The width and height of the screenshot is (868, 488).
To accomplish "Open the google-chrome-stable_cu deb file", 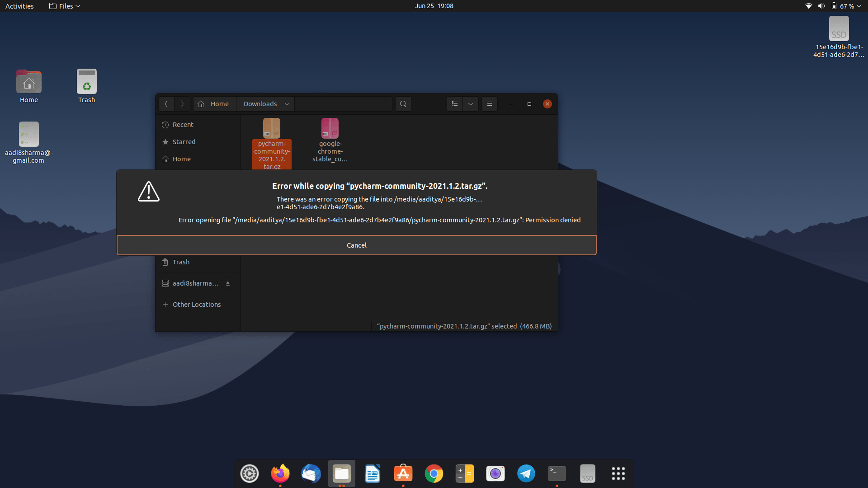I will [330, 128].
